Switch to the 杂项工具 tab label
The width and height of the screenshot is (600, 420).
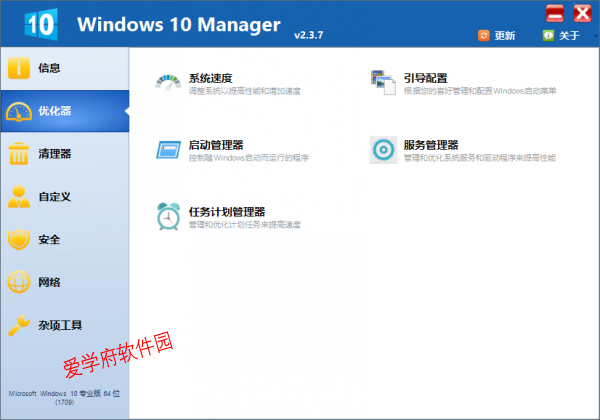[60, 325]
